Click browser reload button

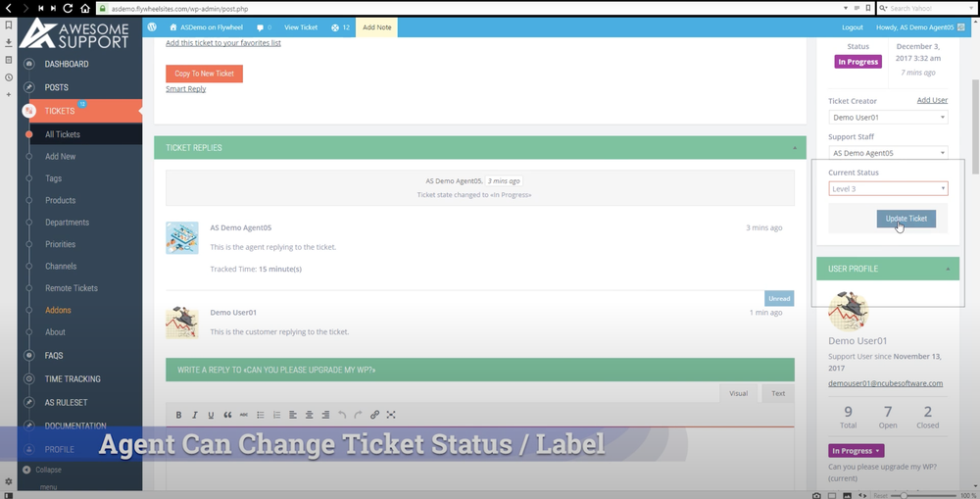tap(68, 8)
